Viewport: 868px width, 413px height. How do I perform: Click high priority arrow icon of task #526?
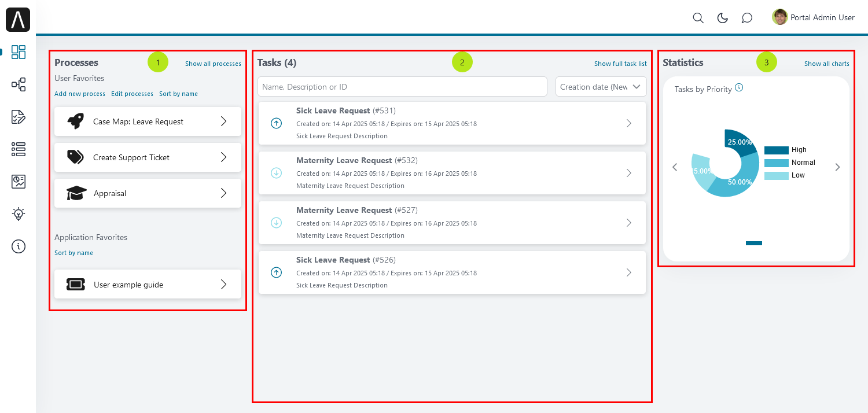(x=276, y=272)
